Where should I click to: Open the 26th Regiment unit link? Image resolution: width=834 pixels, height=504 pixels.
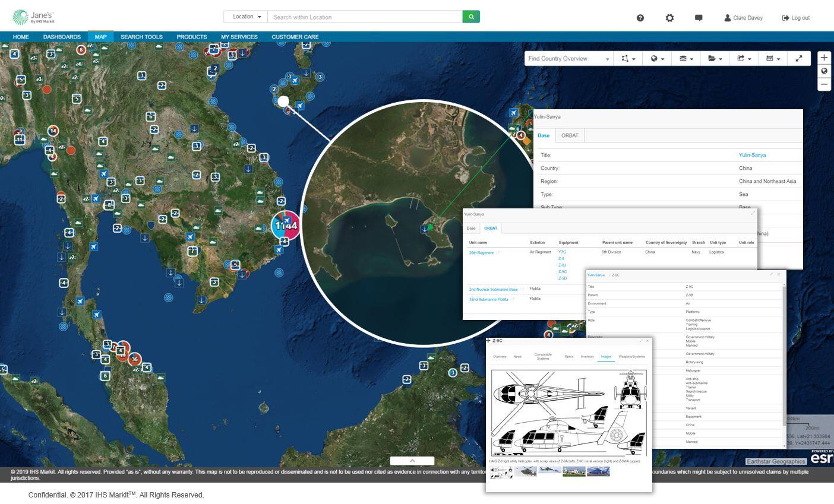pos(481,253)
